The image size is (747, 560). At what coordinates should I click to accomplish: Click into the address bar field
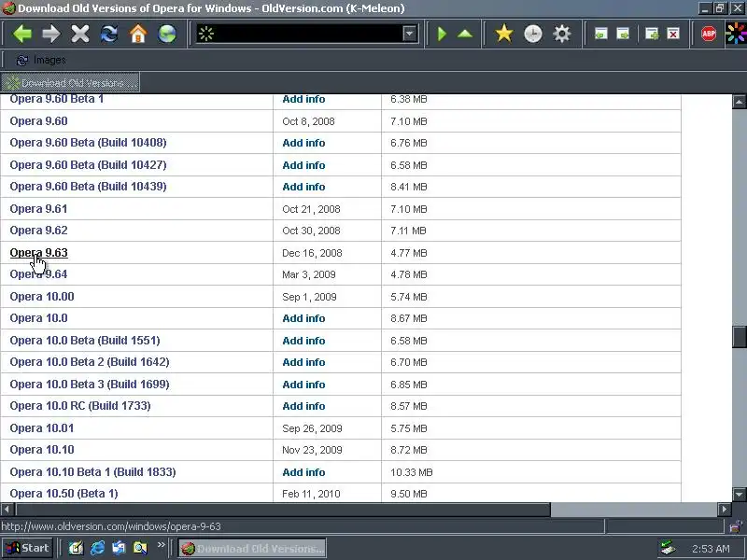click(307, 34)
